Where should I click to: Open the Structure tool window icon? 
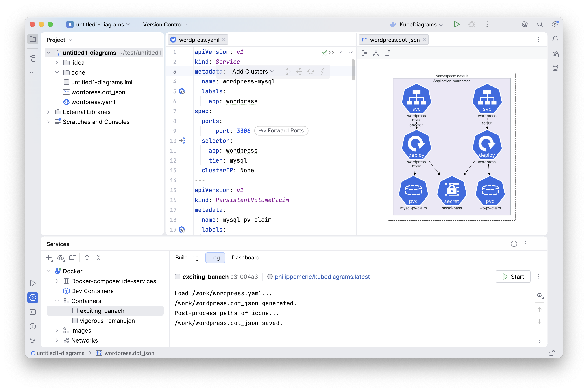(33, 58)
